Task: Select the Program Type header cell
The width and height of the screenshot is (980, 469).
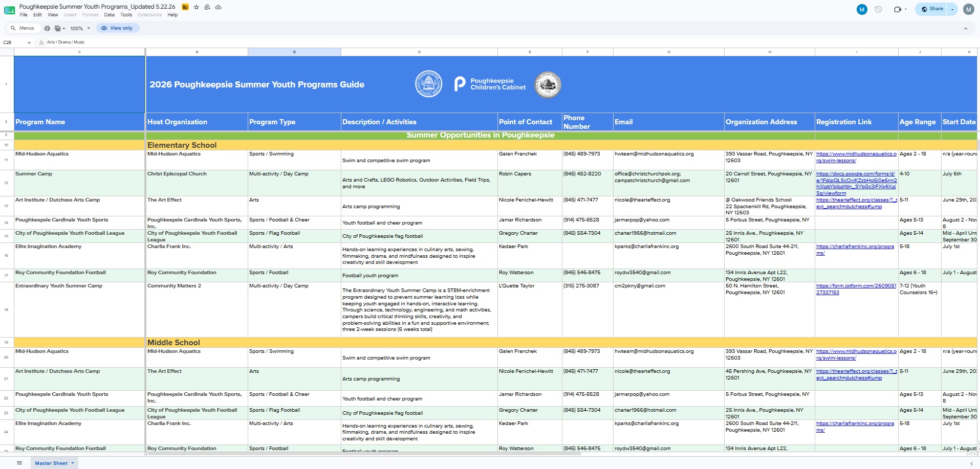Action: tap(294, 122)
